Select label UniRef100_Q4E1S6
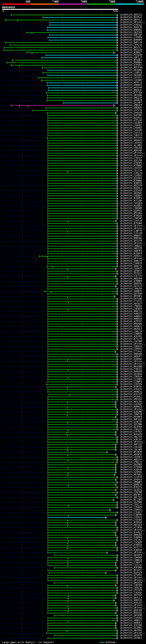This screenshot has height=644, width=146. coord(131,98)
